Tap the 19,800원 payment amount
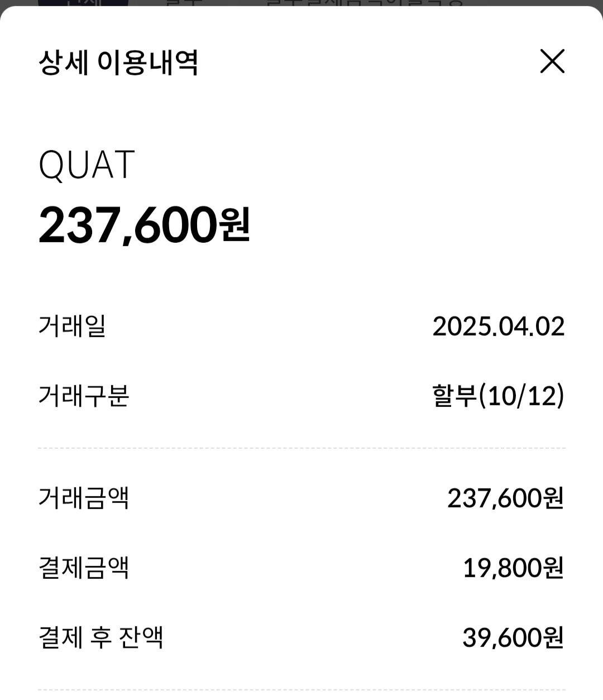603x700 pixels. tap(513, 568)
